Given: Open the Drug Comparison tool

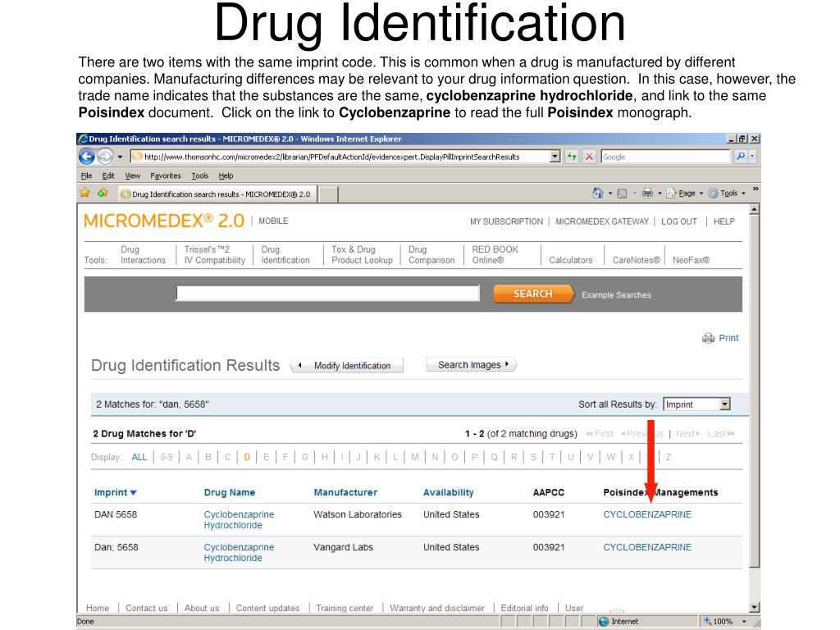Looking at the screenshot, I should point(431,255).
